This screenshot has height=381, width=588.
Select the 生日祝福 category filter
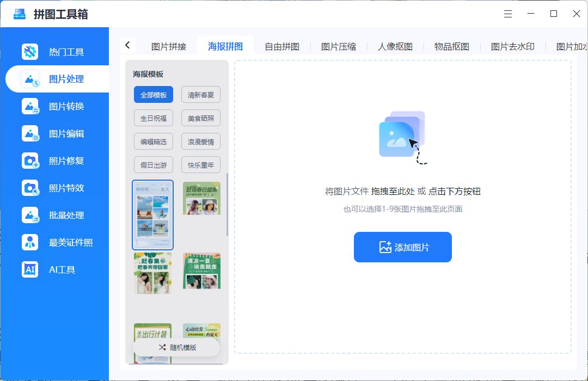[154, 118]
